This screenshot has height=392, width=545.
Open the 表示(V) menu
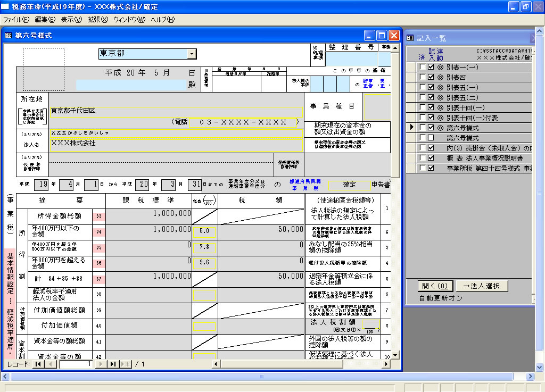point(72,20)
